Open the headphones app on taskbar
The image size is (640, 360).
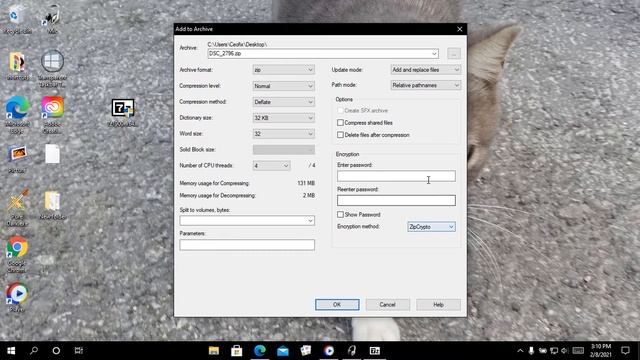[352, 351]
